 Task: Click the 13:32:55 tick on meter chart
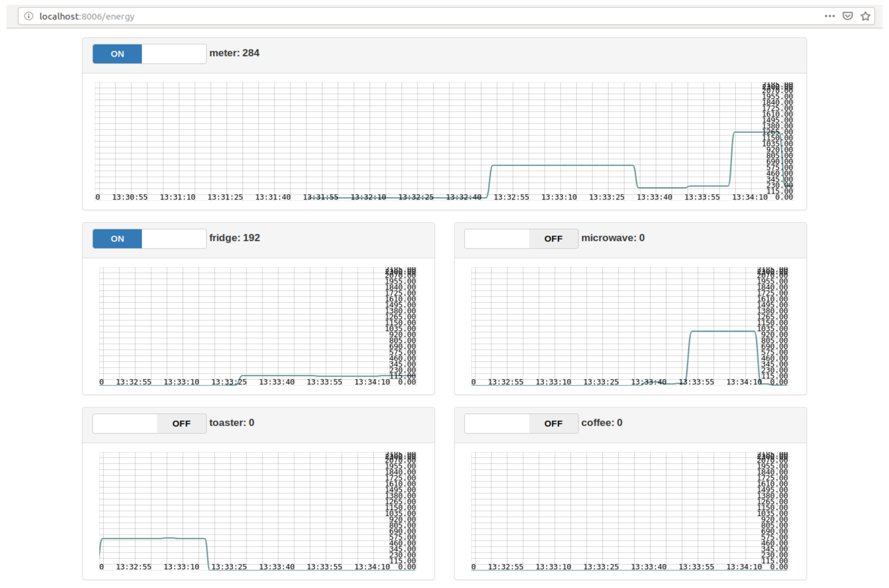click(x=511, y=197)
